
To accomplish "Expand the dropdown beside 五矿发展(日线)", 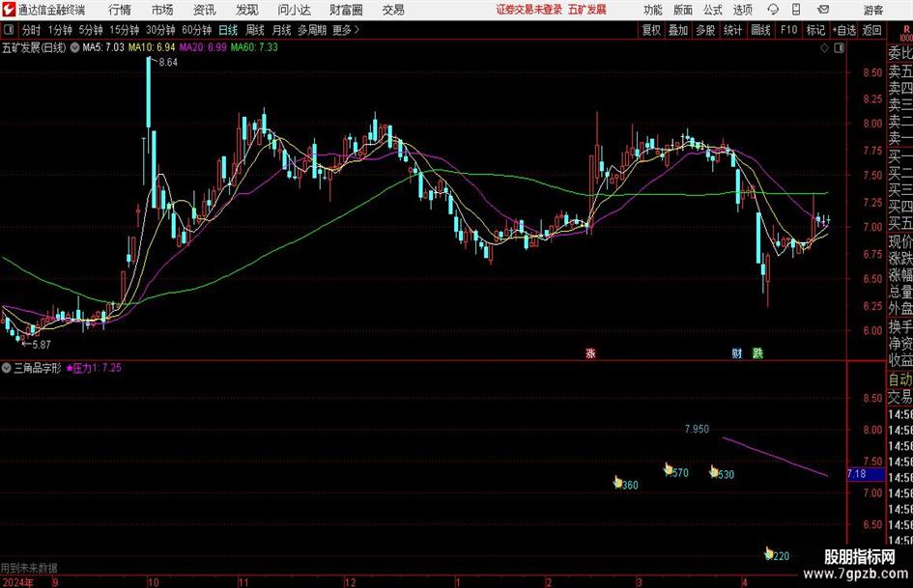I will click(x=75, y=47).
